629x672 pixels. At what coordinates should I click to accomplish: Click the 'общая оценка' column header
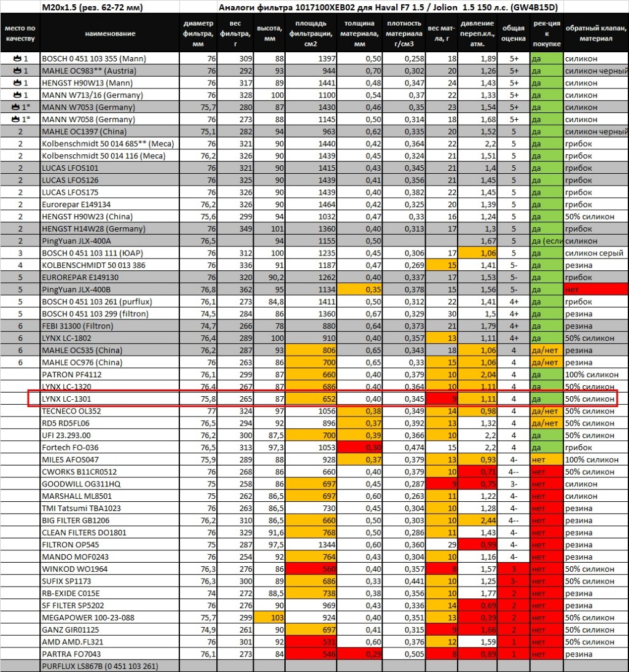[x=514, y=33]
